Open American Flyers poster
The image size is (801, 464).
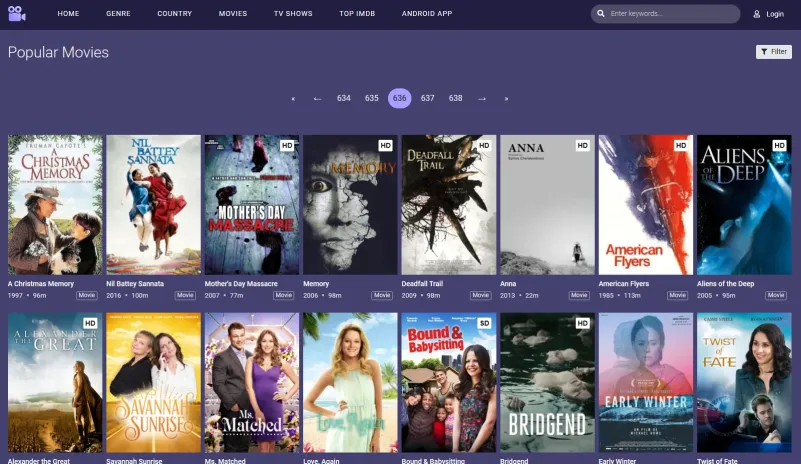646,205
